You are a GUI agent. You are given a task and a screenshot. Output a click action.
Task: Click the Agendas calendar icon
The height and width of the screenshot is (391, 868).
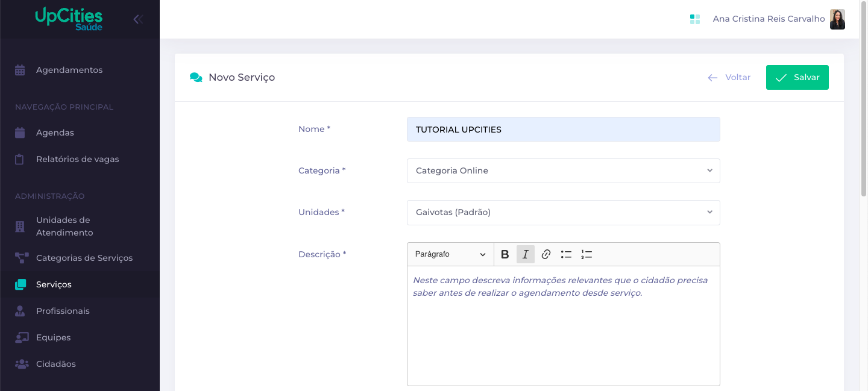click(x=20, y=133)
